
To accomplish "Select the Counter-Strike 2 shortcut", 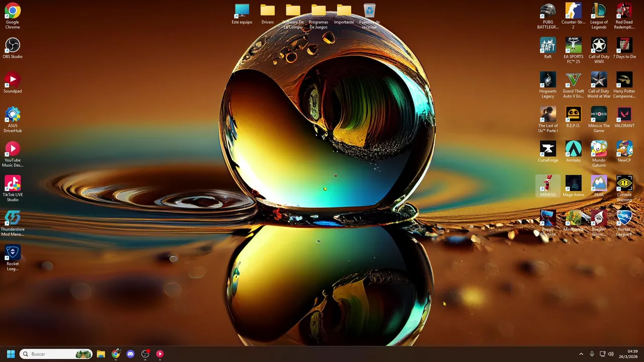I will coord(573,16).
